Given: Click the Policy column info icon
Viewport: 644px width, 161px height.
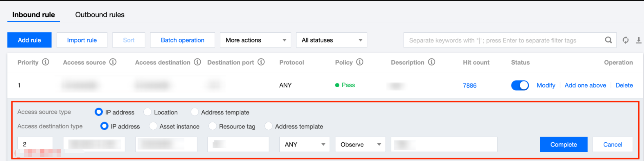Looking at the screenshot, I should [x=360, y=62].
